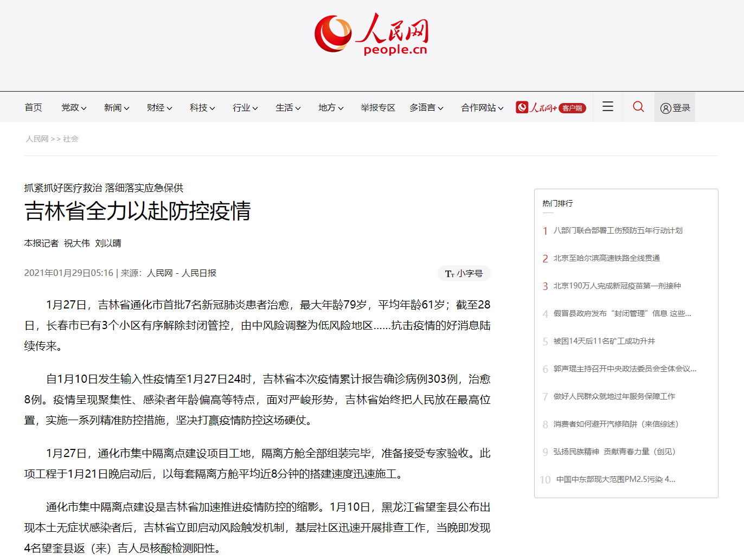The height and width of the screenshot is (560, 744).
Task: Open ranking item 做好人民群众就地过年服务保障工作
Action: 614,396
